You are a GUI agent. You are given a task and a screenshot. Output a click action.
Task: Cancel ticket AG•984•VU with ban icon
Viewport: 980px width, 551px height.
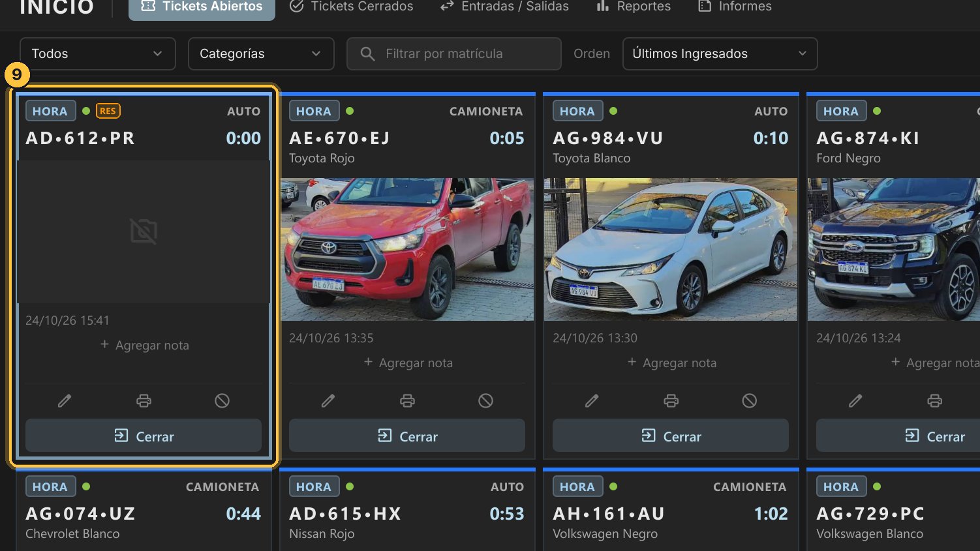(749, 400)
